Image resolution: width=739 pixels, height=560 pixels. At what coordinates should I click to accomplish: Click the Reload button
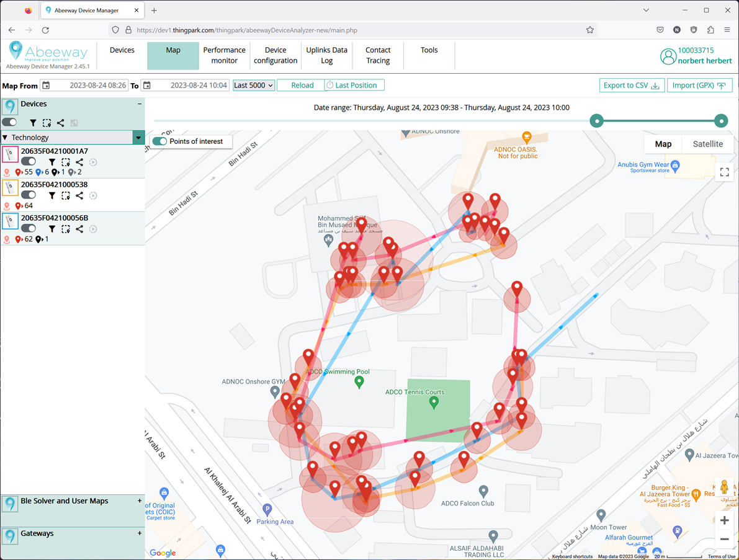pos(302,85)
